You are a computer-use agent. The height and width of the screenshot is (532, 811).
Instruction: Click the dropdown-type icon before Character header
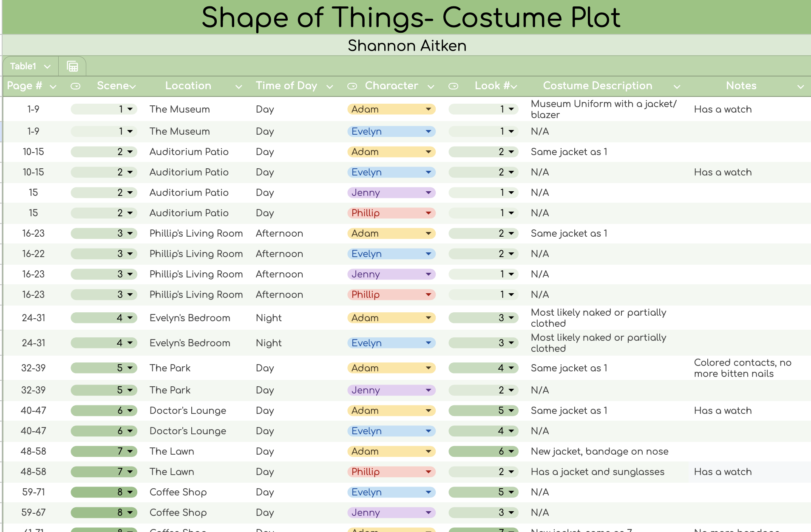point(352,86)
